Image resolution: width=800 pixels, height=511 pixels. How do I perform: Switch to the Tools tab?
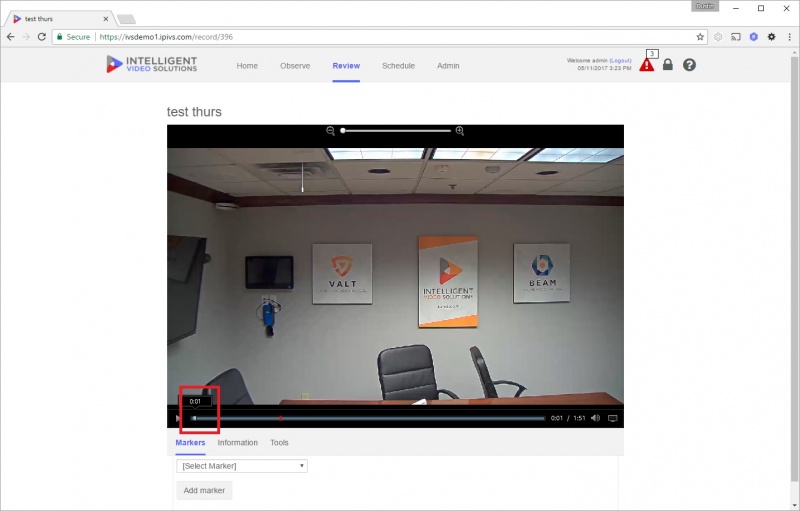(279, 443)
